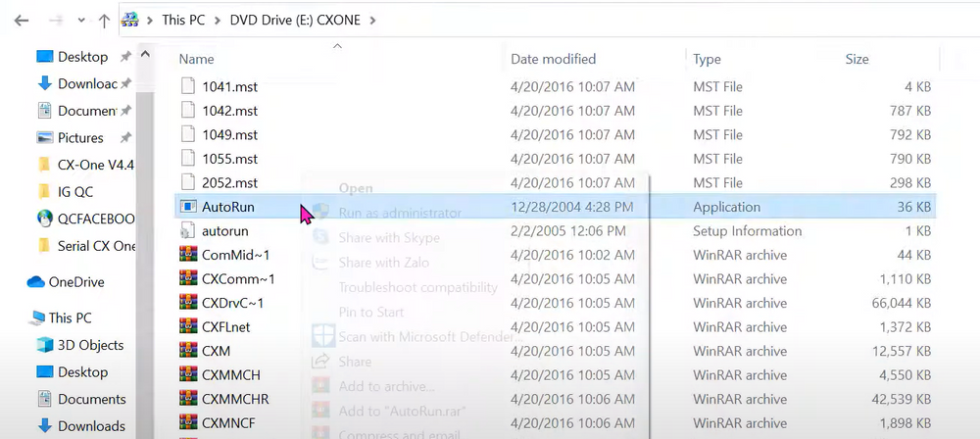Click the Up one level arrow
The height and width of the screenshot is (439, 980).
[104, 21]
